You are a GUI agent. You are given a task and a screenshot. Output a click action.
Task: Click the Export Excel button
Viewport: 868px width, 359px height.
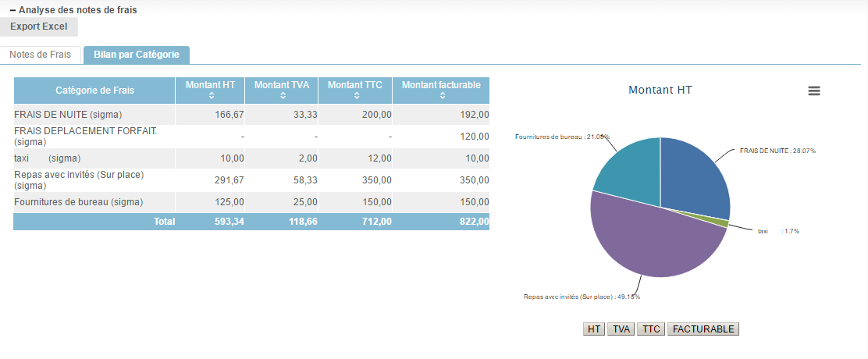pyautogui.click(x=39, y=27)
